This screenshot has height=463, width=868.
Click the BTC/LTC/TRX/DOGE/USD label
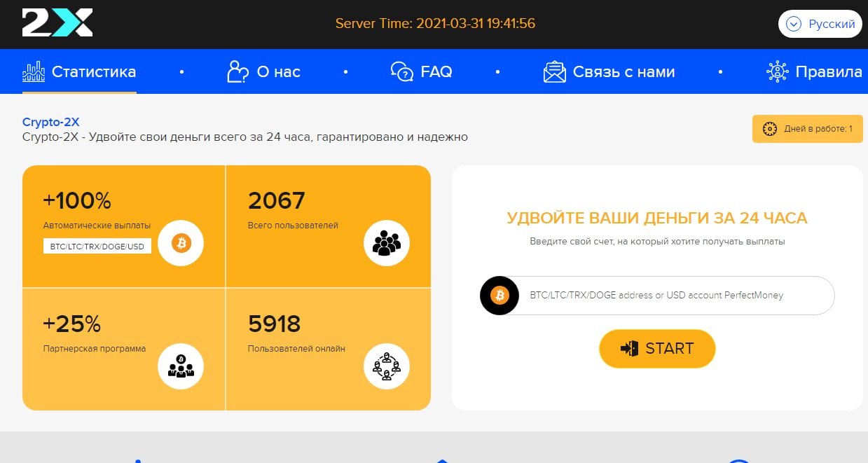(97, 247)
